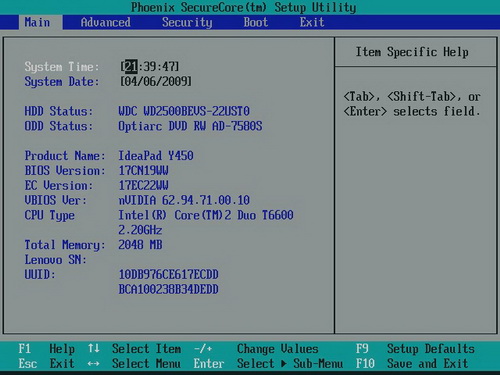
Task: Click the UUID label
Action: 40,274
